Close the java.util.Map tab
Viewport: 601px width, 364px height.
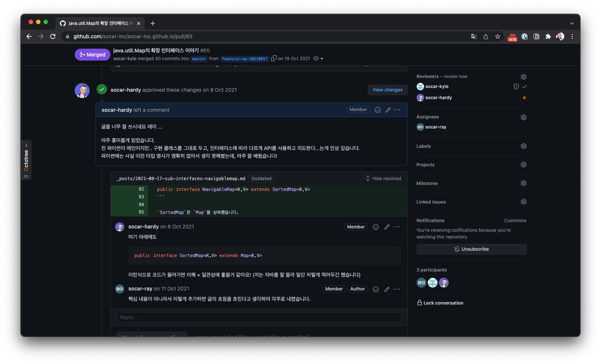[x=139, y=23]
